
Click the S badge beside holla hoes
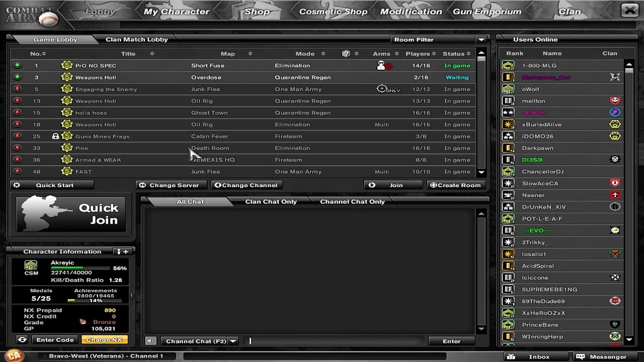point(67,113)
